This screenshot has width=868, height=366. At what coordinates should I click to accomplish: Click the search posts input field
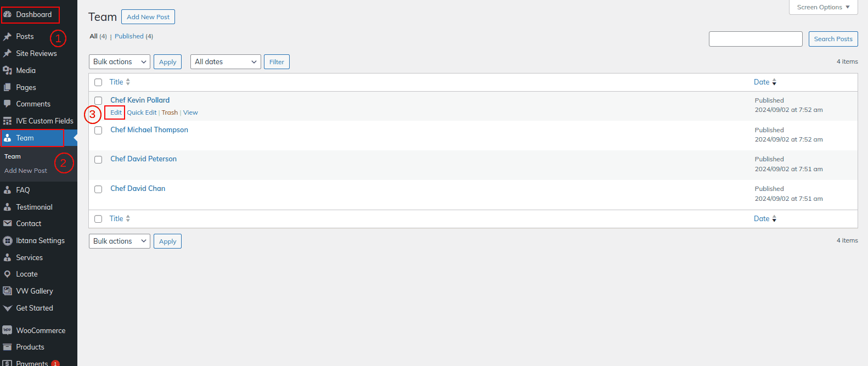(x=756, y=39)
